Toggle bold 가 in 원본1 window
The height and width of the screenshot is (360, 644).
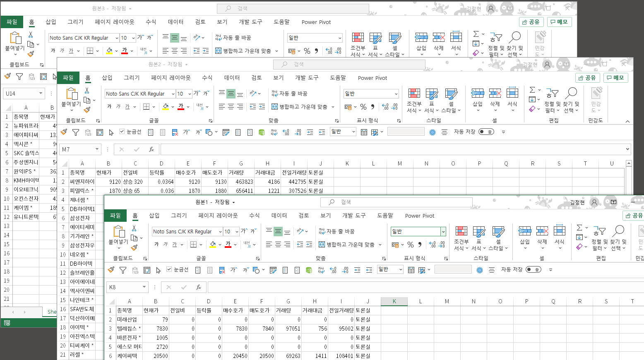[156, 245]
